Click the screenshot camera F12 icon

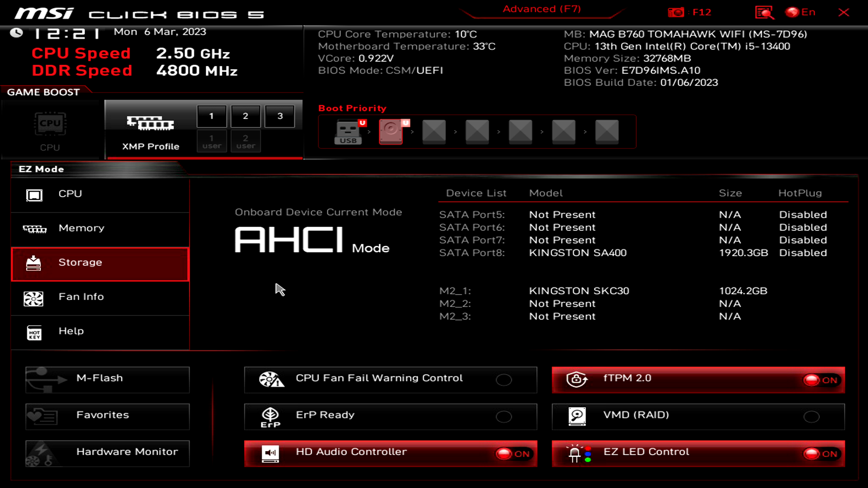point(676,12)
